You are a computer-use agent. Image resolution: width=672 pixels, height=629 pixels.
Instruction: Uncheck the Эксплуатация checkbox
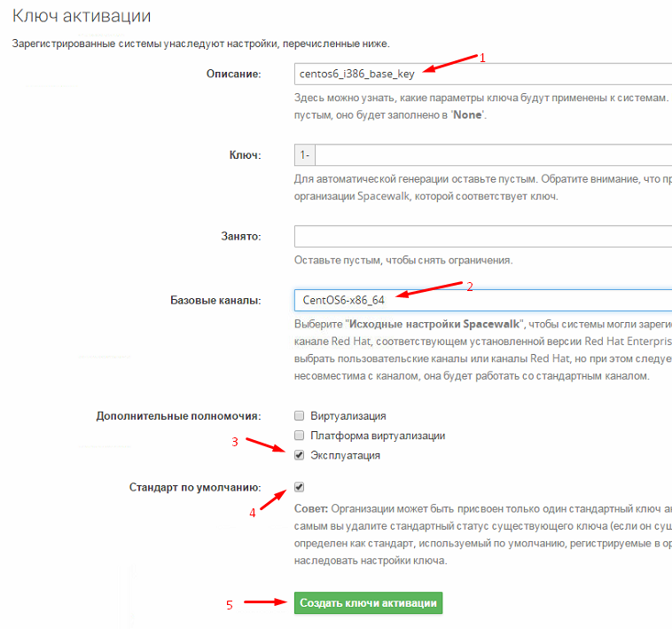pos(300,455)
